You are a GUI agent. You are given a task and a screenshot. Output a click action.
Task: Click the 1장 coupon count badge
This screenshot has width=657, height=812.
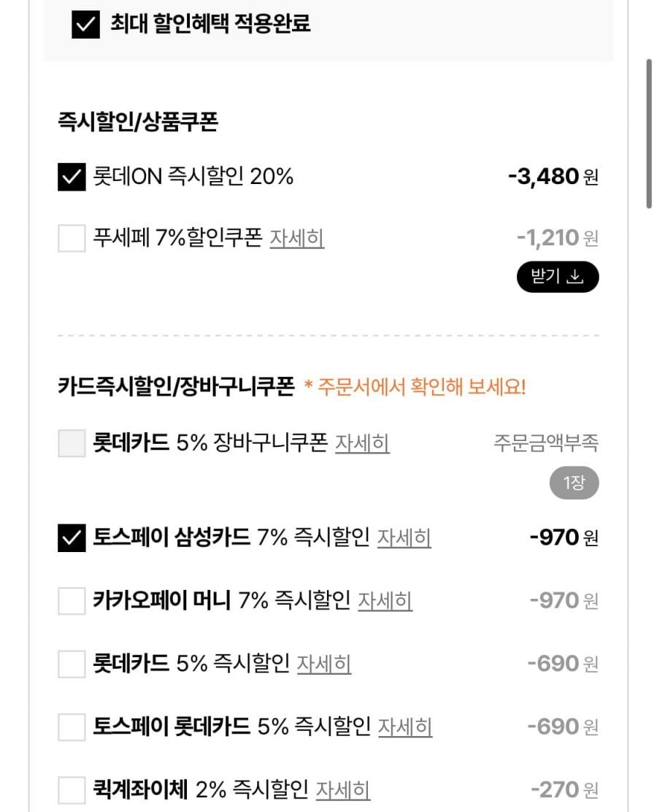(574, 483)
